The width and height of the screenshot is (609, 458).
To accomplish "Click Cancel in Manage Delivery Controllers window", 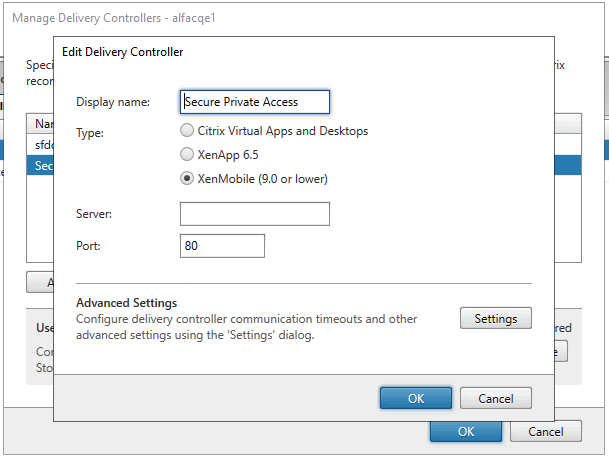I will pos(545,432).
